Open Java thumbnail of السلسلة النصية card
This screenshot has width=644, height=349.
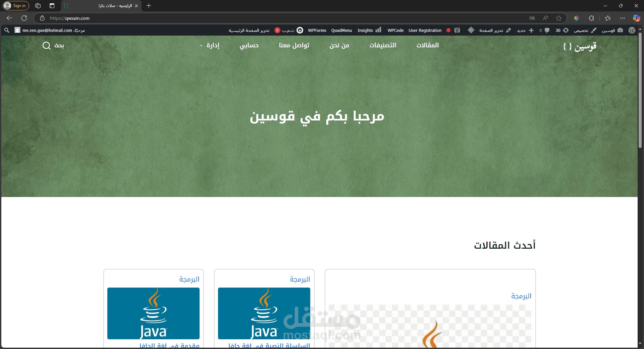tap(264, 313)
